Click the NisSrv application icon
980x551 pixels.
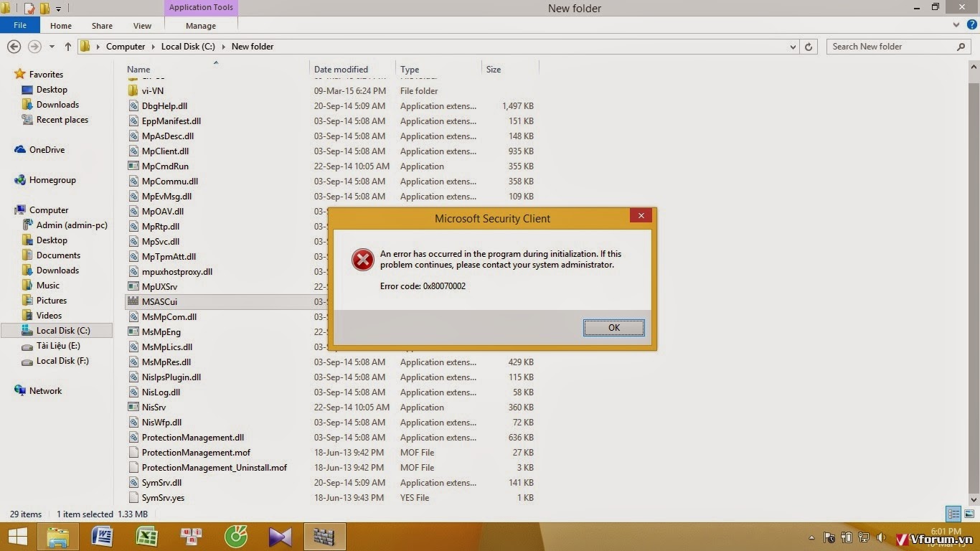click(133, 407)
